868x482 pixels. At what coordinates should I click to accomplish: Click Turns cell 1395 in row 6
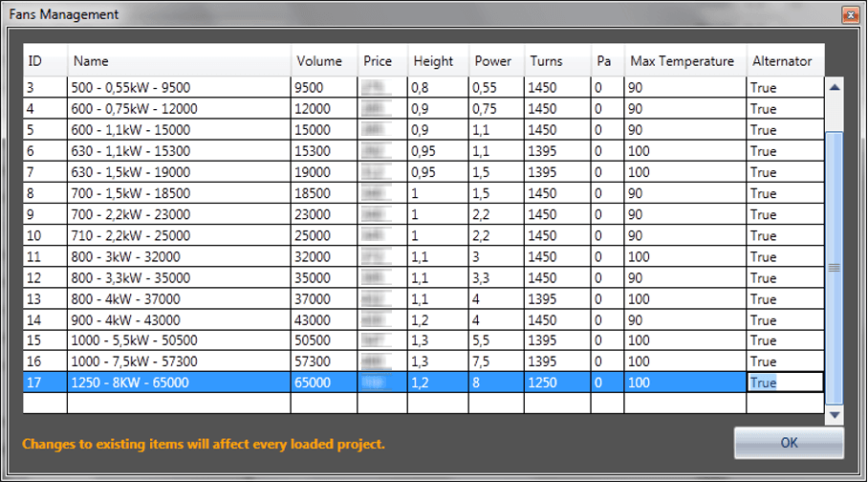tap(557, 151)
